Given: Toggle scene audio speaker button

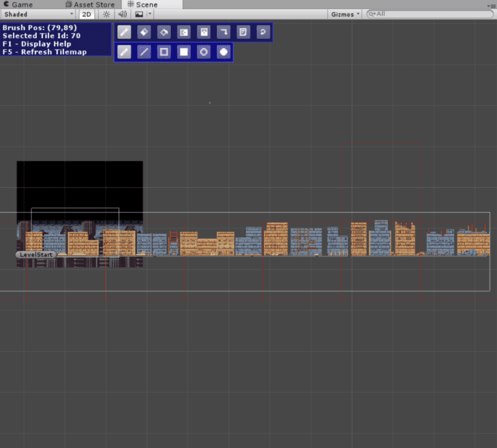Looking at the screenshot, I should (x=122, y=14).
